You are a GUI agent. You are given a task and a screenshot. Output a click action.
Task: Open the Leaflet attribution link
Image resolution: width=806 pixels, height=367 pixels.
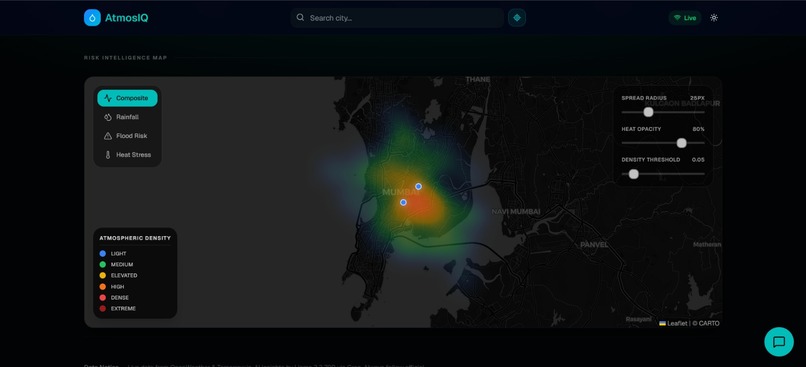[x=673, y=323]
